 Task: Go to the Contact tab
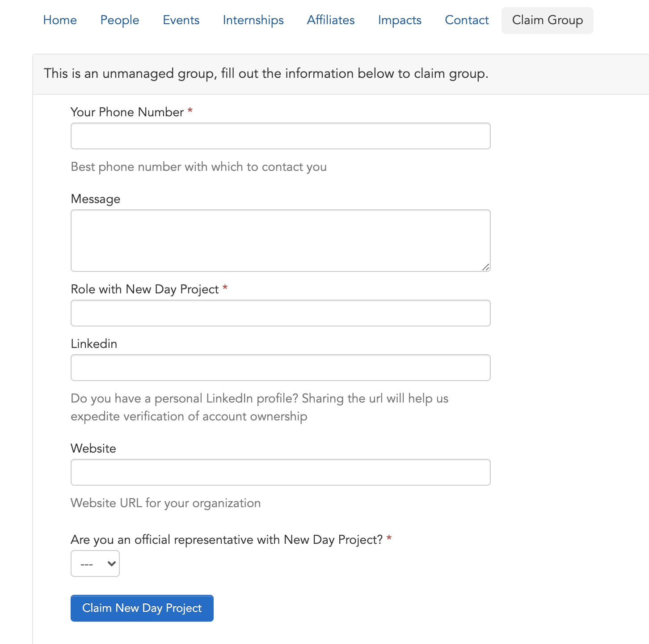(467, 20)
